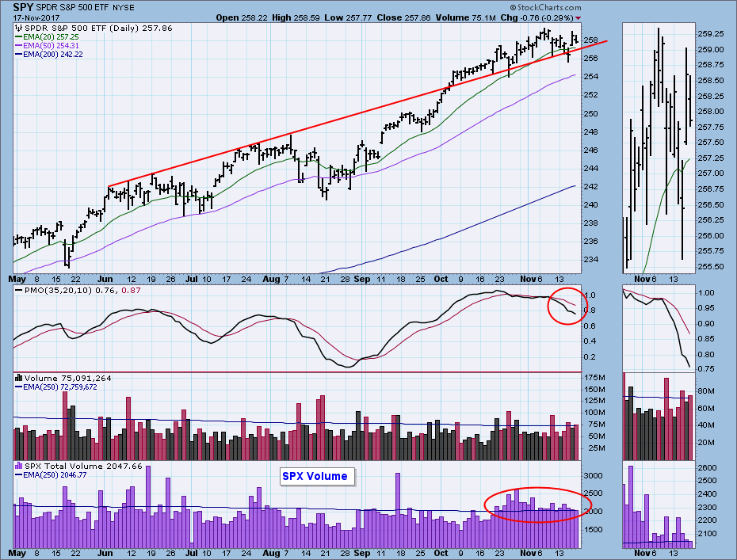737x560 pixels.
Task: Click the NYSE exchange label
Action: coord(124,7)
